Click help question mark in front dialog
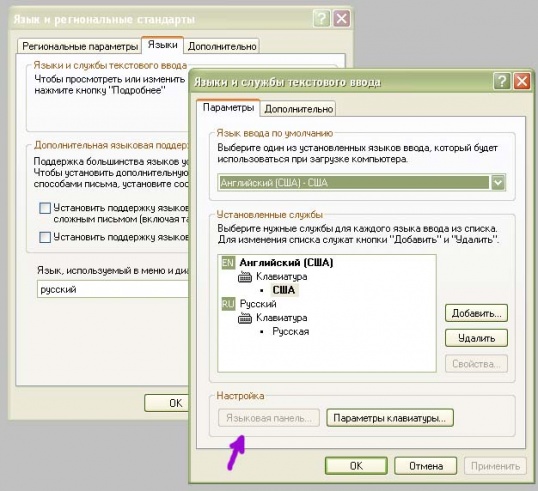 [x=502, y=82]
